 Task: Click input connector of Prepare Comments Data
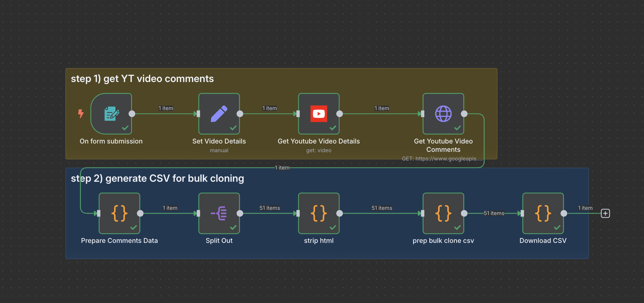point(99,213)
